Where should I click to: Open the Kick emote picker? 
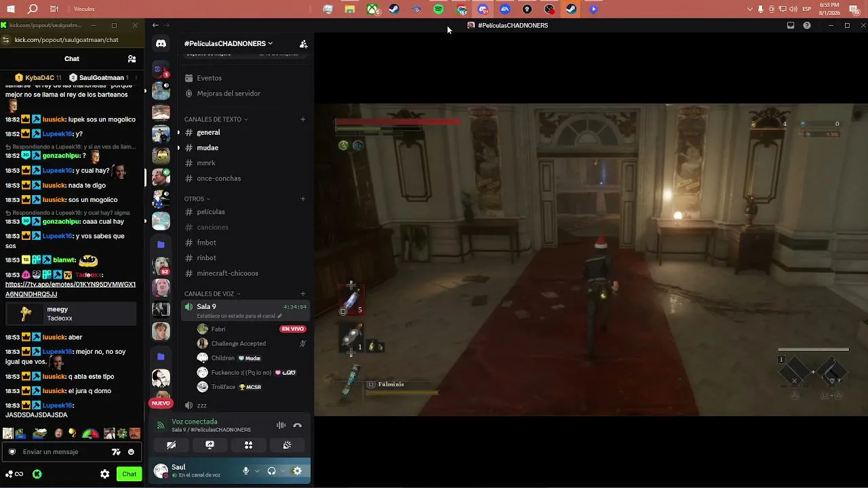point(131,452)
